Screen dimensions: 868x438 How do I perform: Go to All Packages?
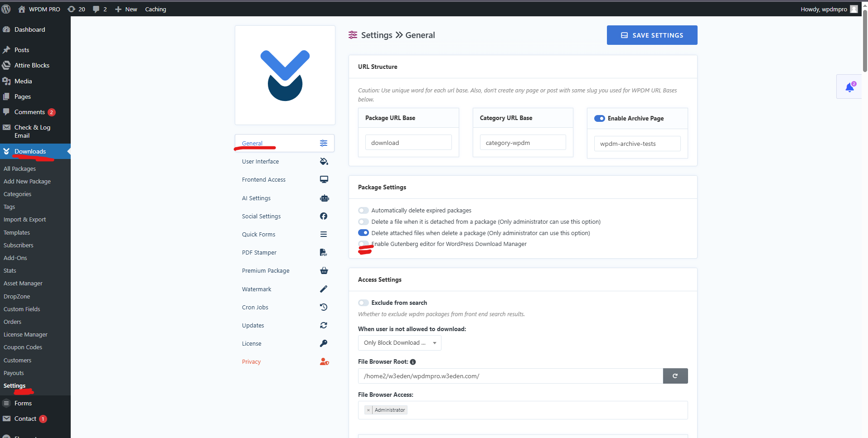(x=19, y=168)
